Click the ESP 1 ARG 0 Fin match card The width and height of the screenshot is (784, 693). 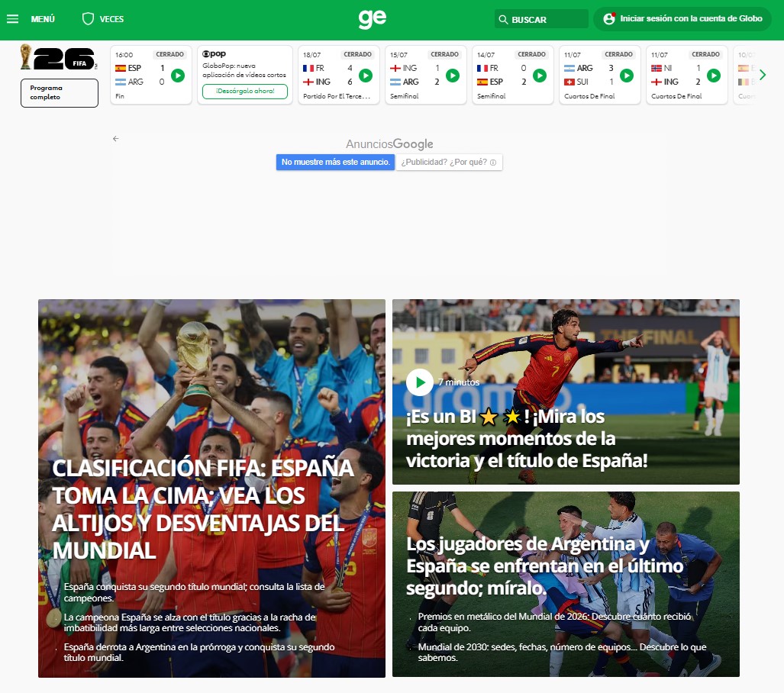coord(151,75)
